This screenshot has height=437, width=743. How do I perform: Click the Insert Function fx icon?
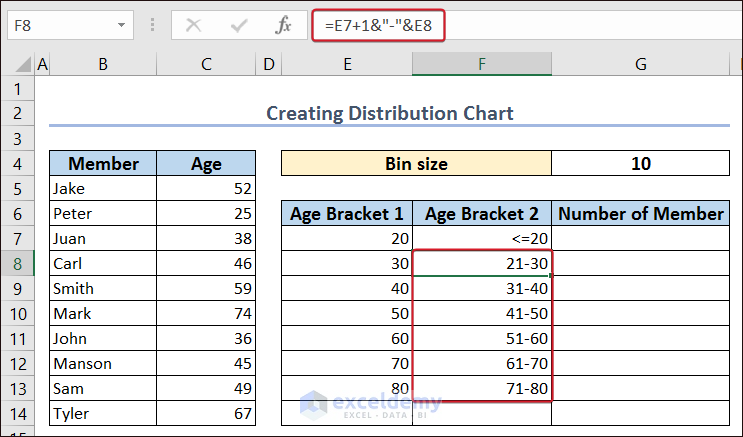tap(284, 26)
